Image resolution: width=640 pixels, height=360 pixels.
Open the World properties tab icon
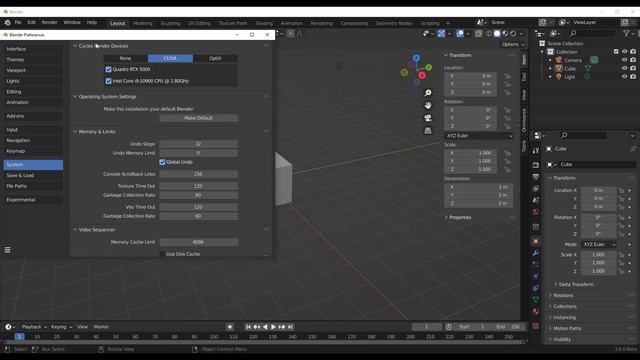536,212
